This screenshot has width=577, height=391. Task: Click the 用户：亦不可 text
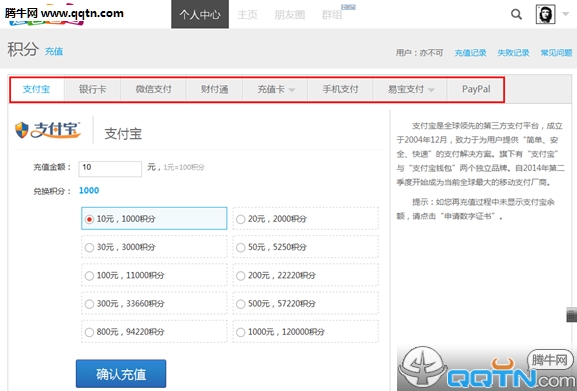419,53
